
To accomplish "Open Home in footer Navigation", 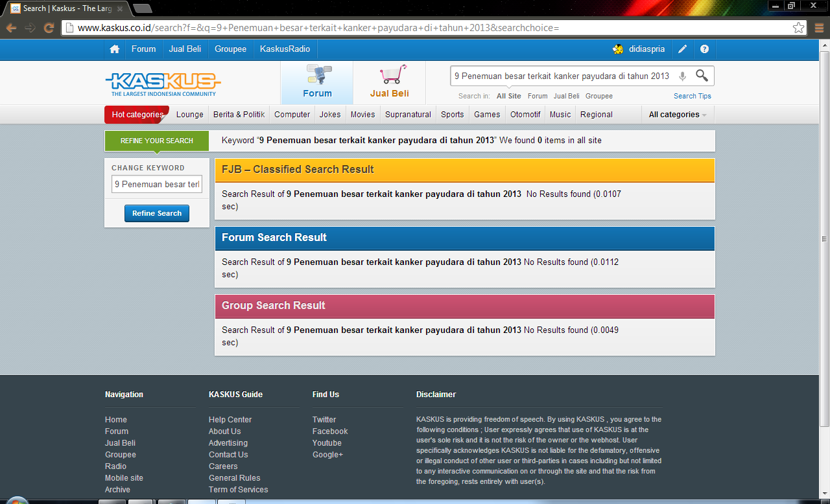I will pyautogui.click(x=116, y=420).
